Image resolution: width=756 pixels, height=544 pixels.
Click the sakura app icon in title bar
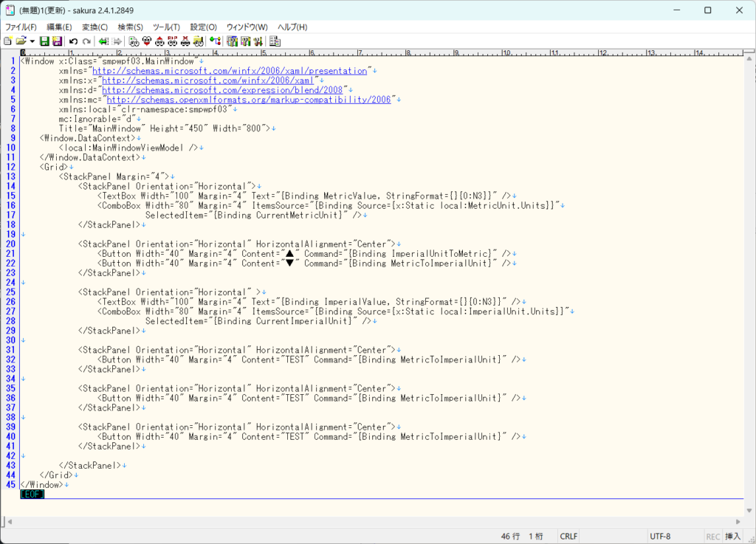pyautogui.click(x=10, y=10)
